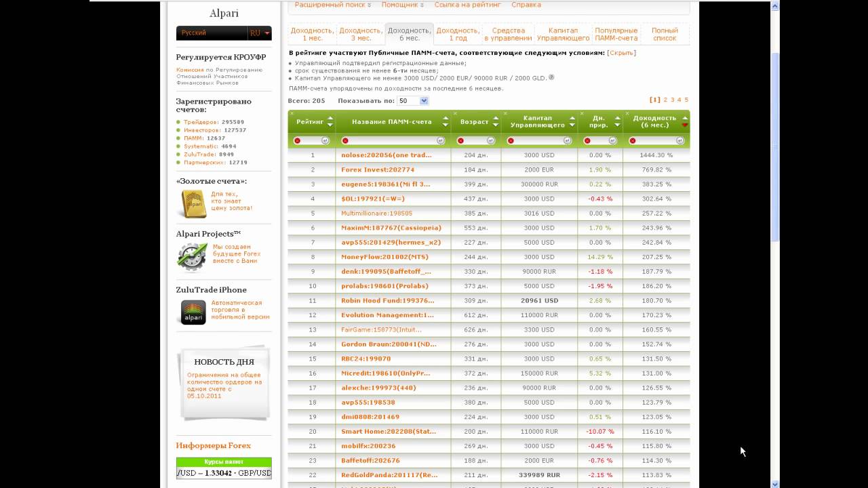Click the 626 дн. age cell
This screenshot has height=488, width=868.
(x=475, y=329)
